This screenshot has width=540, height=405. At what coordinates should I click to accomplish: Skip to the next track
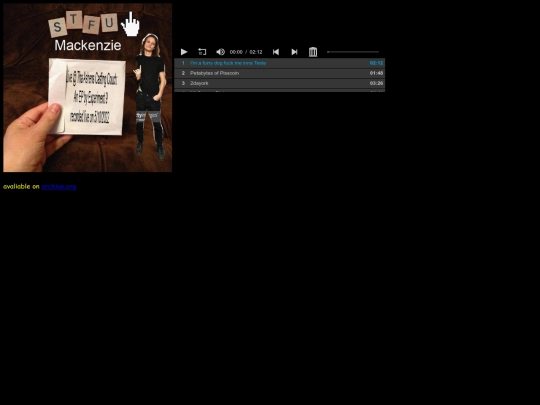pyautogui.click(x=294, y=52)
